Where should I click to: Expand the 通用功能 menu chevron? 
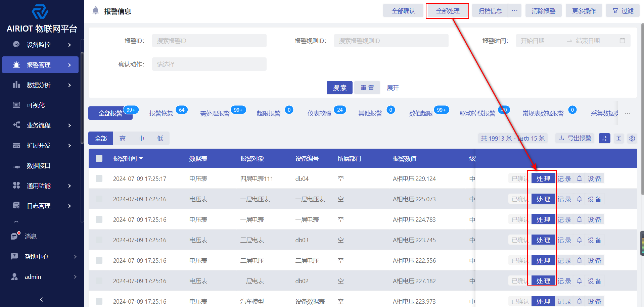(70, 186)
